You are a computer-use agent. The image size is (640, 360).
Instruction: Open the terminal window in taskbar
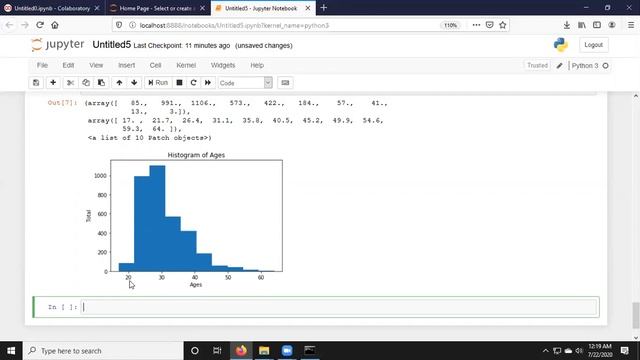tap(310, 351)
